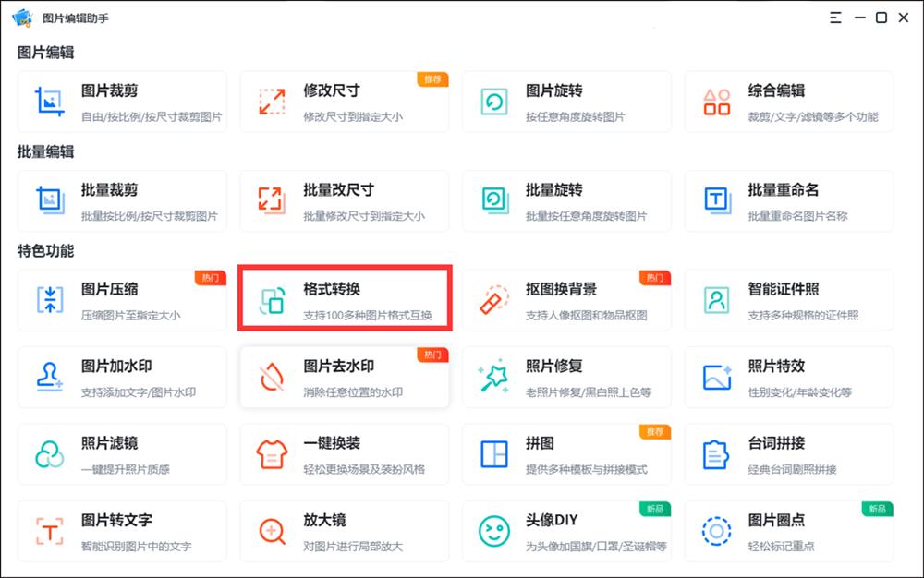Screen dimensions: 924x578
Task: Open the 批量裁剪 batch crop card
Action: tap(122, 200)
